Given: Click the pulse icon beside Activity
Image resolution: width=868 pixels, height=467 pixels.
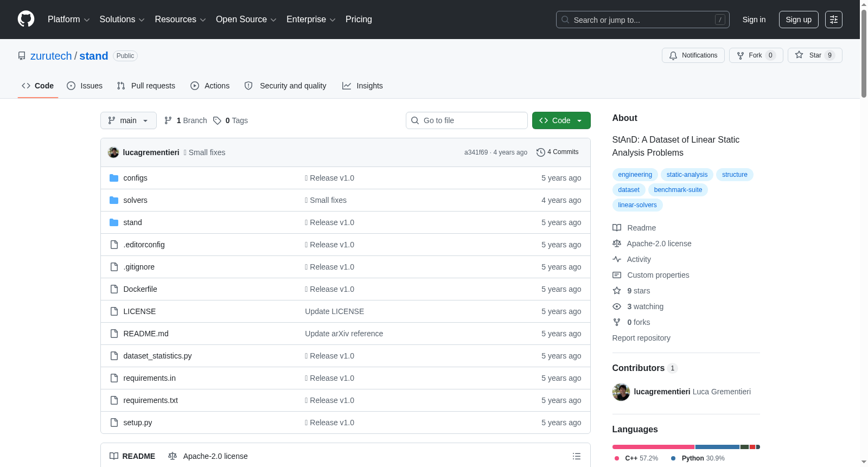Looking at the screenshot, I should (617, 259).
